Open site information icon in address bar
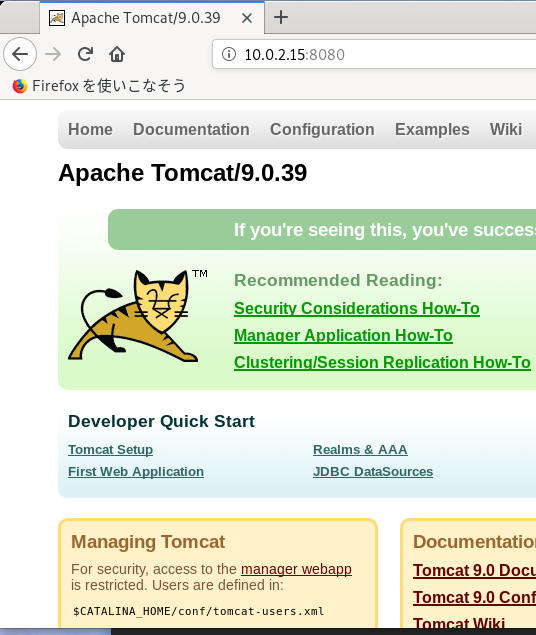536x635 pixels. (x=229, y=54)
